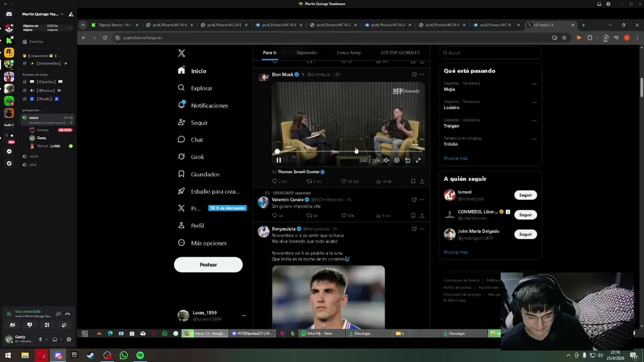Open Spotify from Windows taskbar
Image resolution: width=644 pixels, height=362 pixels.
pos(140,355)
